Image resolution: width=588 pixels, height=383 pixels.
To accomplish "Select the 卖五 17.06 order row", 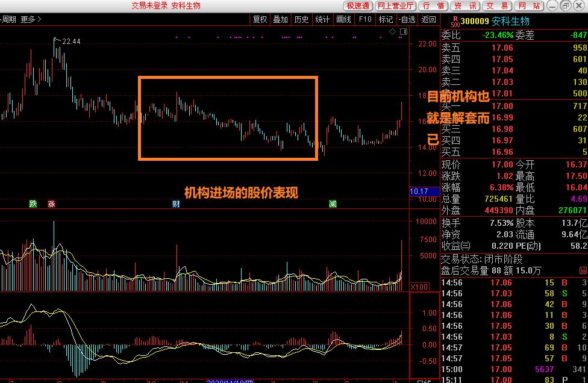I will [x=514, y=48].
